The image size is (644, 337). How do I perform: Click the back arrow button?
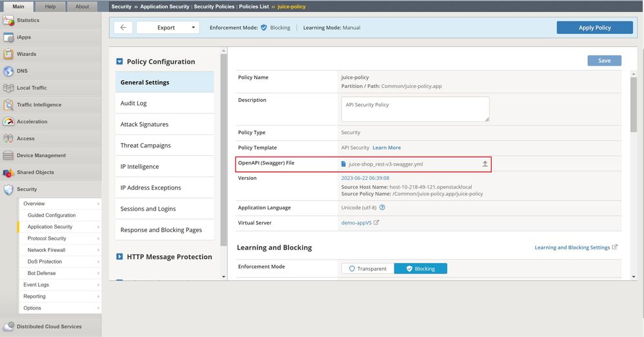coord(123,28)
